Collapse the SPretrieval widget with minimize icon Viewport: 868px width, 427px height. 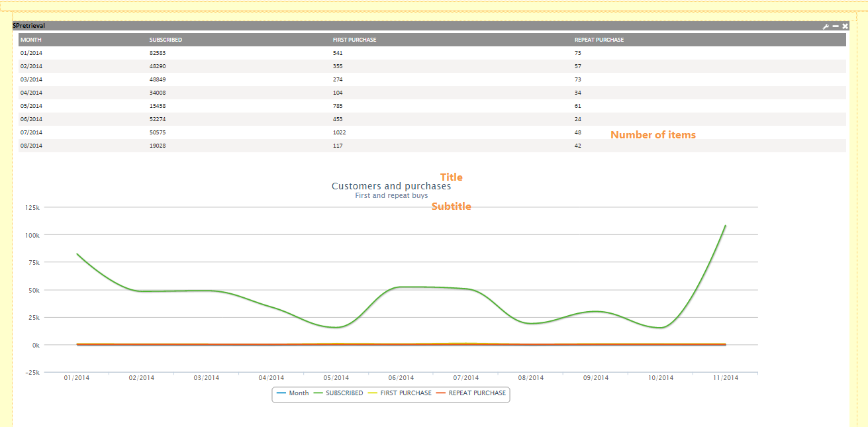click(836, 26)
